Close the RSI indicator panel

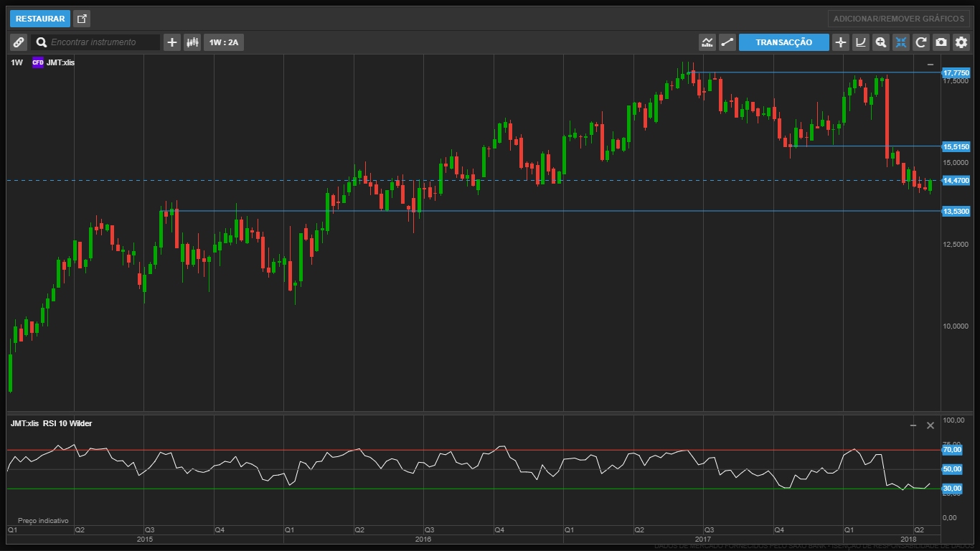[930, 425]
